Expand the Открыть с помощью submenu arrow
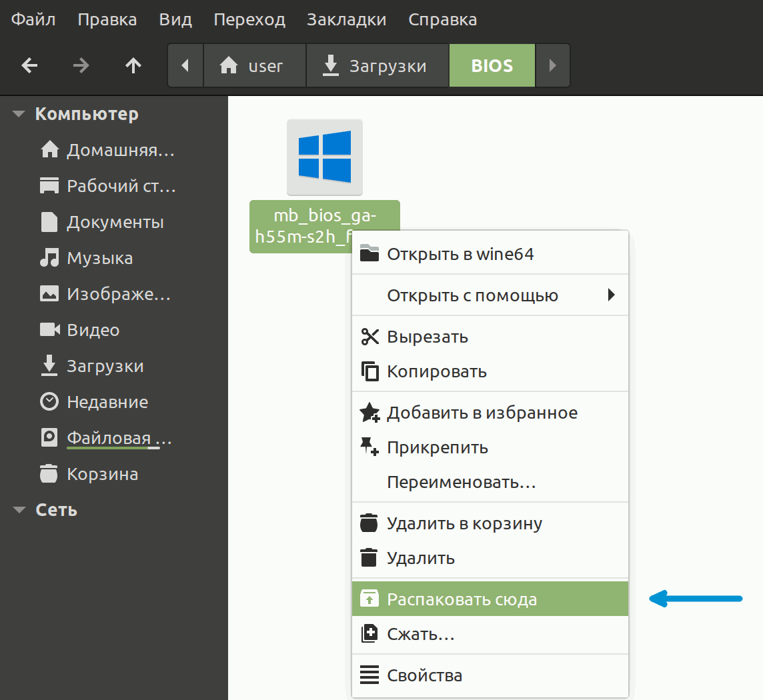 pos(611,295)
